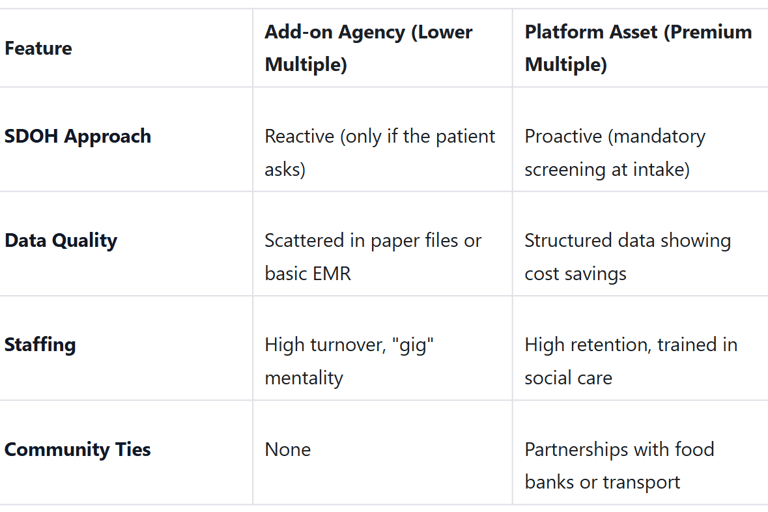768x512 pixels.
Task: Select the High turnover gig mentality cell
Action: click(349, 361)
